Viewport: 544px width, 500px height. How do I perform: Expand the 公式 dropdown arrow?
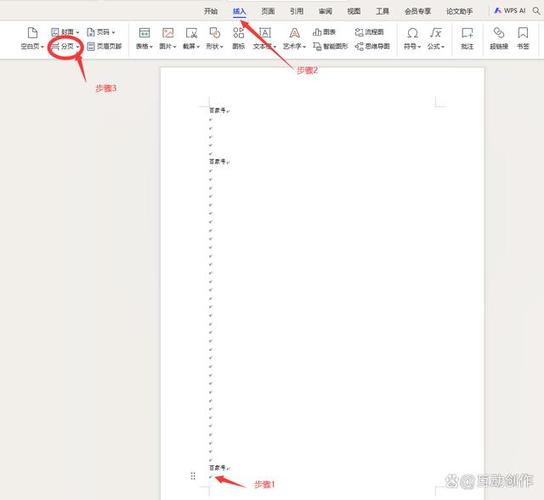(x=443, y=46)
